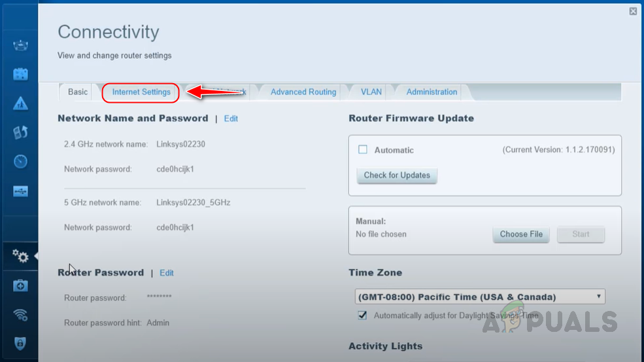The height and width of the screenshot is (362, 644).
Task: Switch to the Internet Settings tab
Action: pos(141,92)
